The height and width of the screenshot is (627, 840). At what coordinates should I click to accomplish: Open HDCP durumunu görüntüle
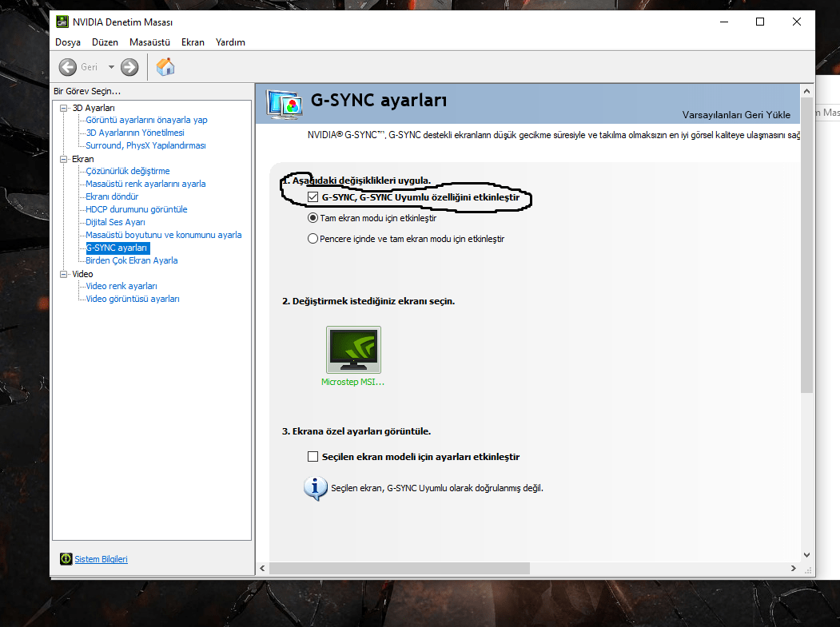[x=137, y=209]
